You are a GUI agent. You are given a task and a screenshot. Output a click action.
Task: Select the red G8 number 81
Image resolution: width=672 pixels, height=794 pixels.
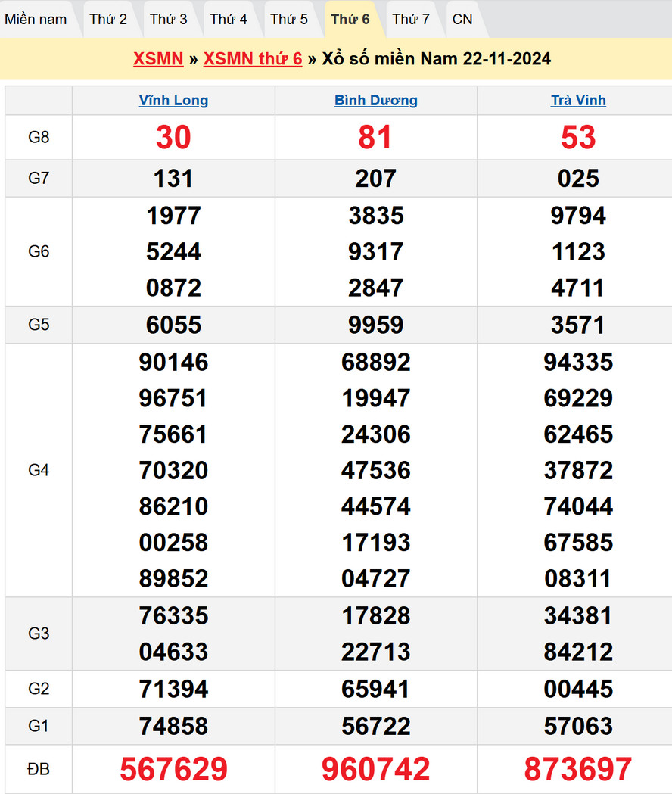pyautogui.click(x=375, y=138)
